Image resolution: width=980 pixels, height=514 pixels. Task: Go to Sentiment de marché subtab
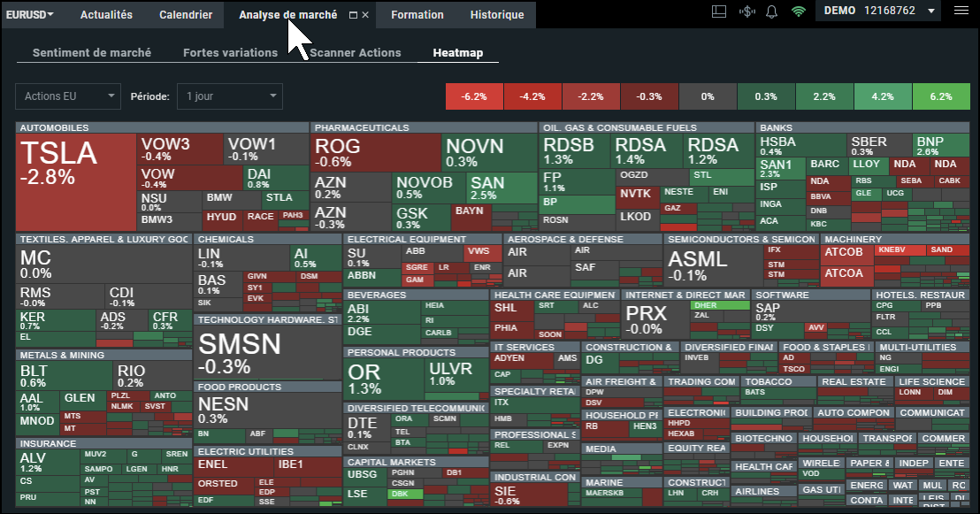click(x=92, y=53)
